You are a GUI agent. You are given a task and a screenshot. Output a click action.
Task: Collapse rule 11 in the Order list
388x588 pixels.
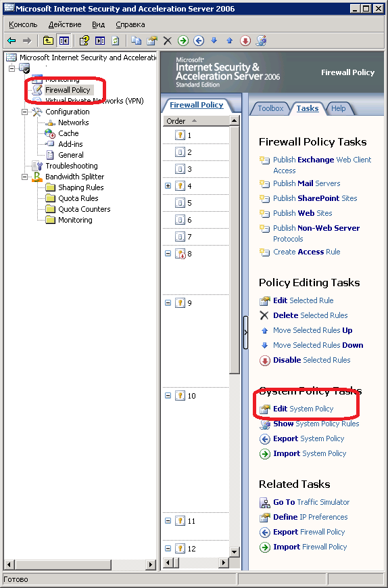(x=168, y=520)
